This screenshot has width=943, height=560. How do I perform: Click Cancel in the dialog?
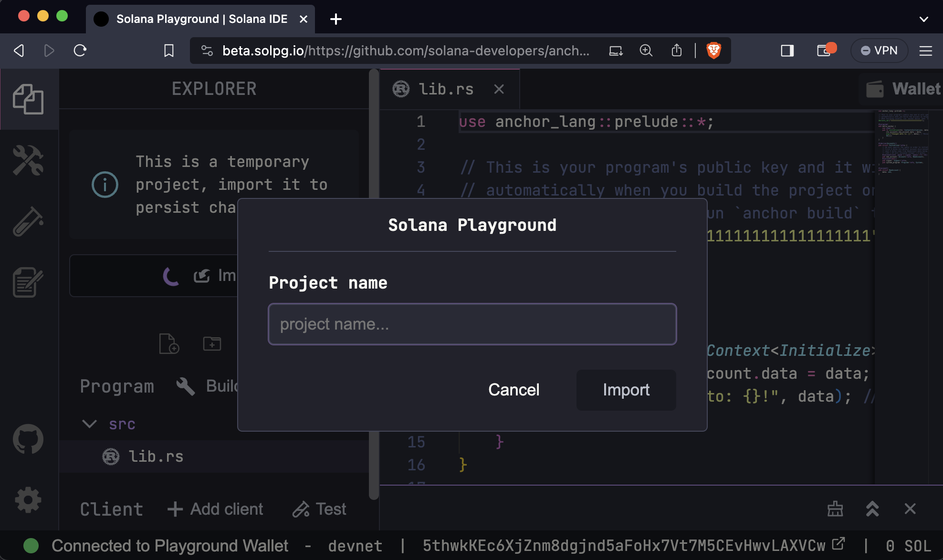(513, 390)
